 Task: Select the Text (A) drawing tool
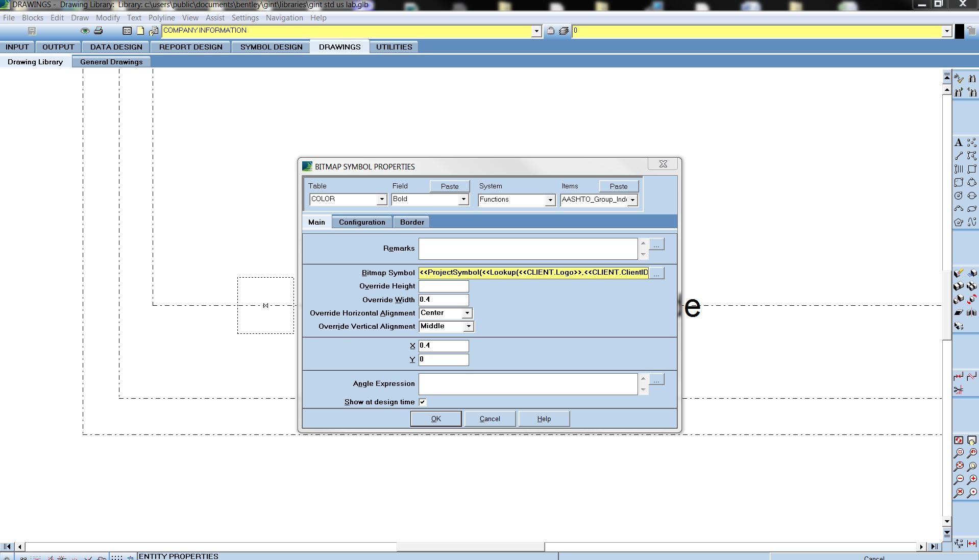click(x=959, y=142)
